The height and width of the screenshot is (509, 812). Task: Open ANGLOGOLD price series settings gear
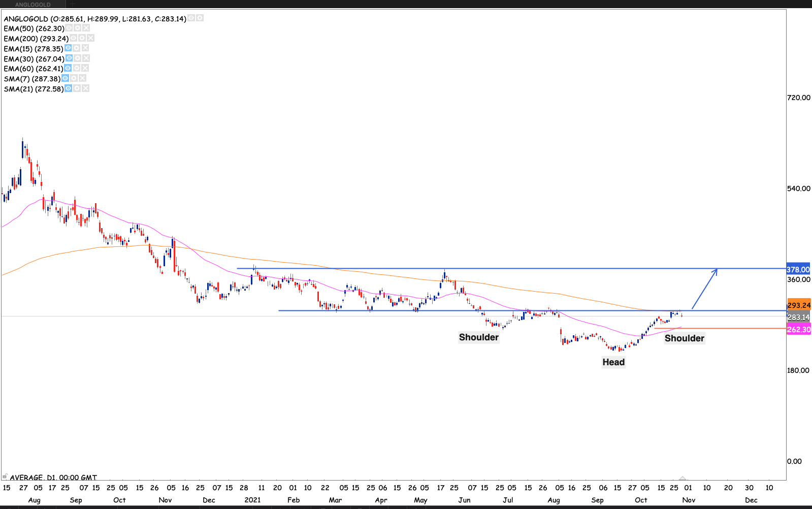[200, 18]
